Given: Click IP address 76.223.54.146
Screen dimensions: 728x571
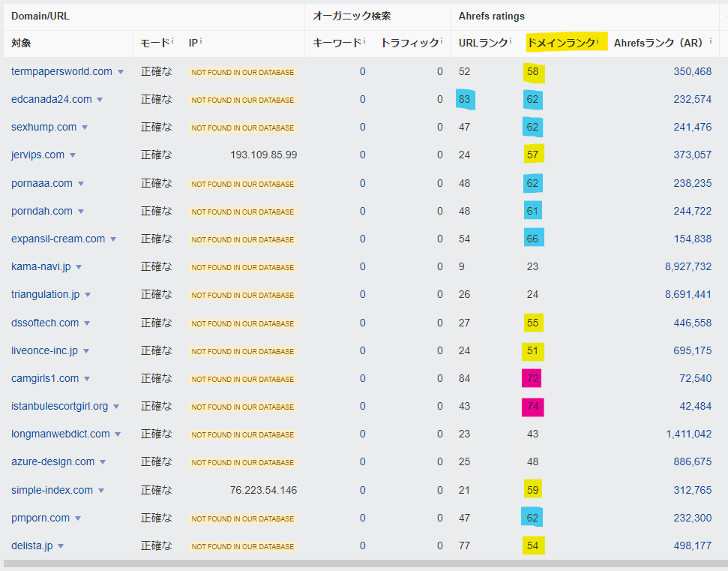Looking at the screenshot, I should (x=263, y=490).
